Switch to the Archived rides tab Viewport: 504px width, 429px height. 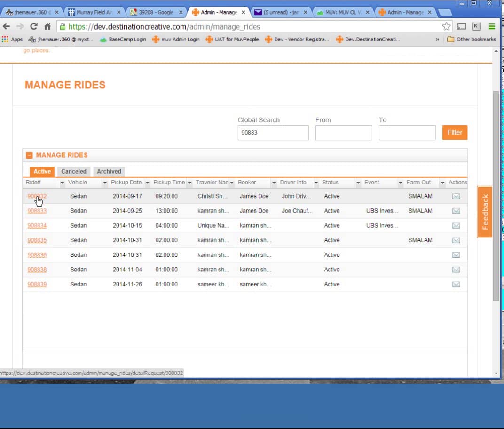109,172
